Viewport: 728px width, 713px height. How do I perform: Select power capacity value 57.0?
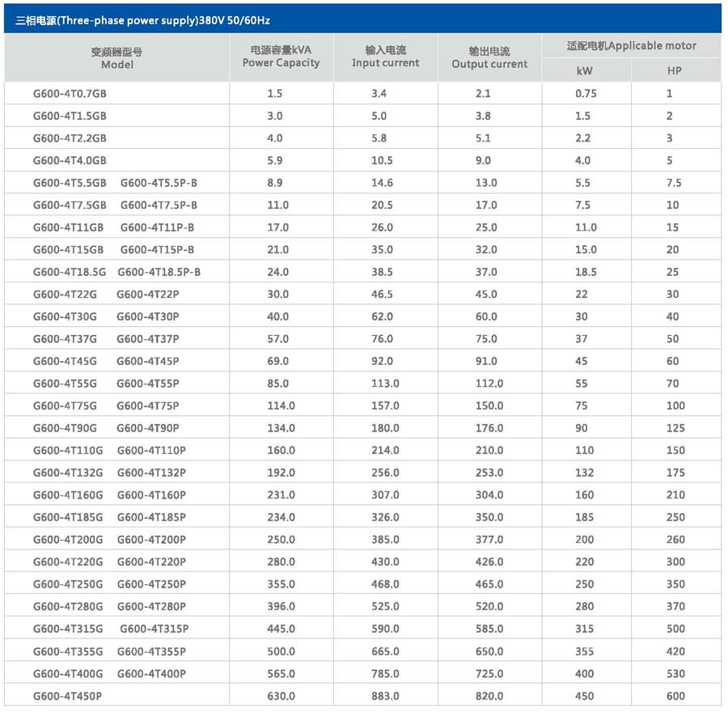tap(277, 338)
